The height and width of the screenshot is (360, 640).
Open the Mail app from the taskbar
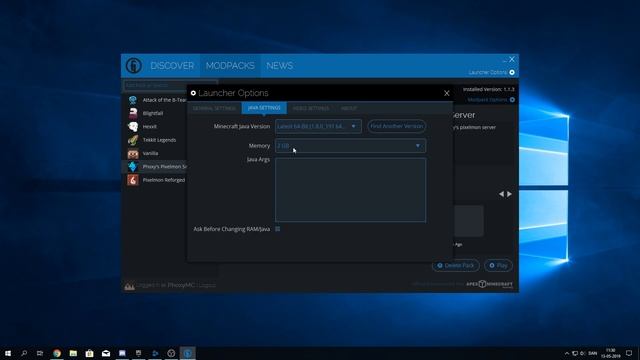coord(106,353)
